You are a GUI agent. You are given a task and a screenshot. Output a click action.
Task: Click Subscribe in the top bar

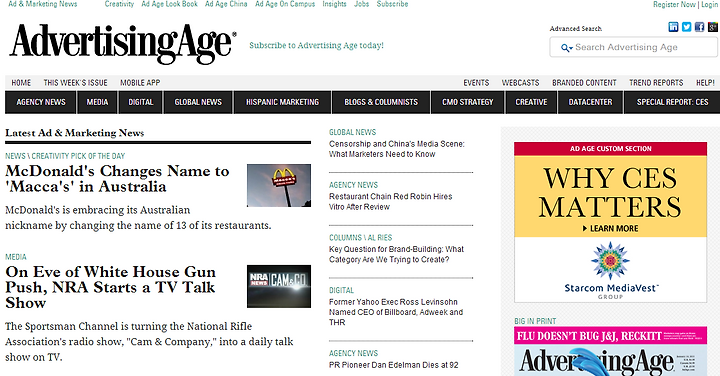[392, 4]
